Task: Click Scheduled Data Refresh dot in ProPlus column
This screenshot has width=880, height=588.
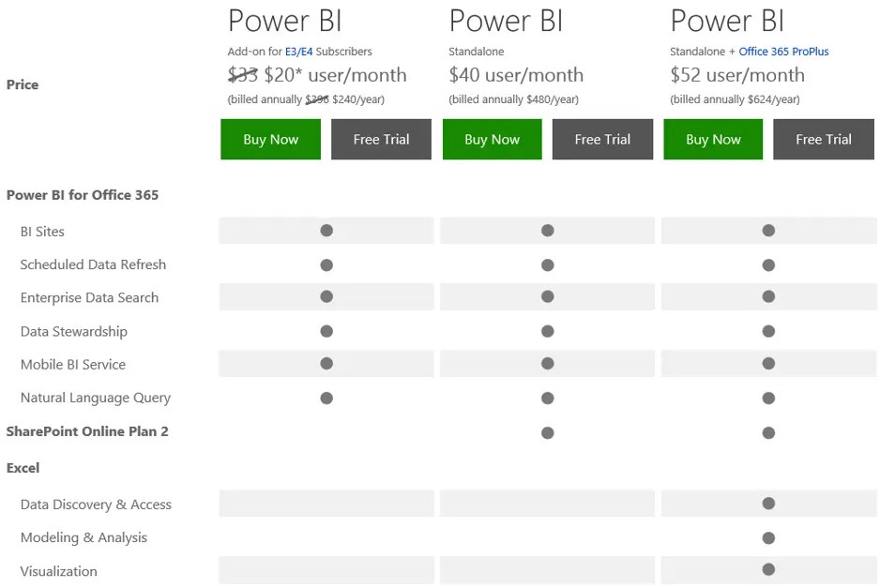Action: click(x=769, y=264)
